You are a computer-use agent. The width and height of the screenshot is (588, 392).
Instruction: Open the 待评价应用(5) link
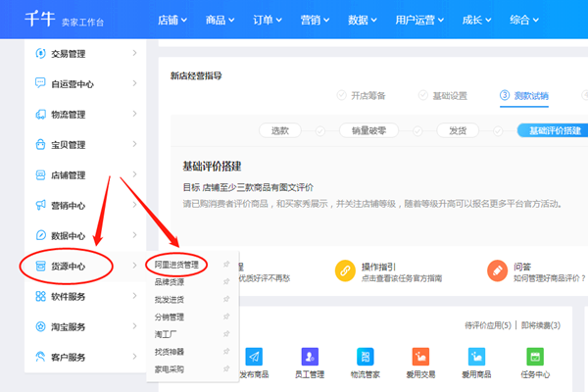(x=487, y=325)
